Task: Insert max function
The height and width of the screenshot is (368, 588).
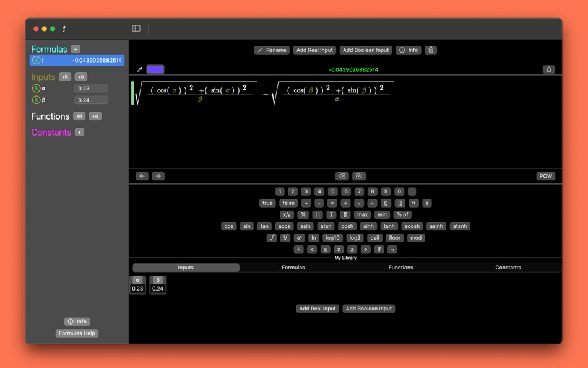Action: (x=362, y=215)
